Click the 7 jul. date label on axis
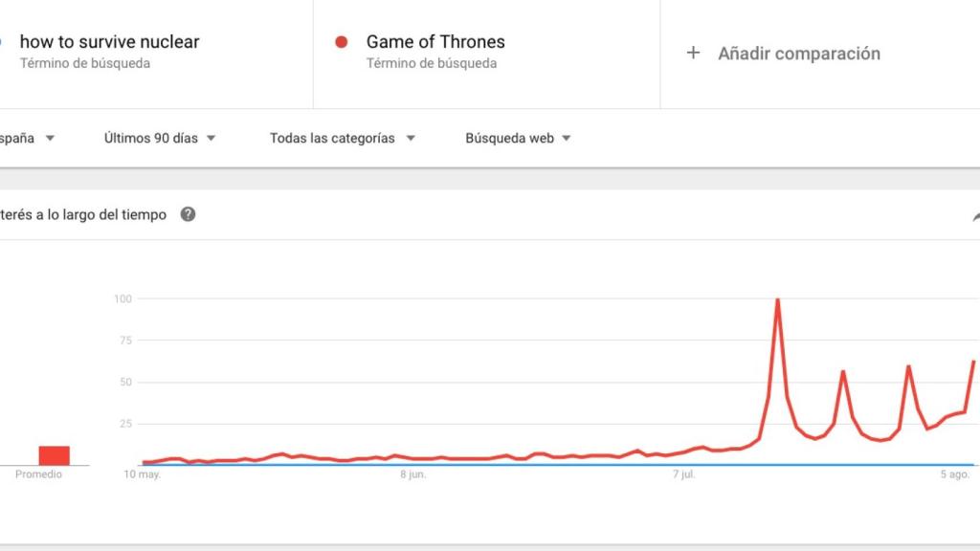Screen dimensions: 980x551 682,474
